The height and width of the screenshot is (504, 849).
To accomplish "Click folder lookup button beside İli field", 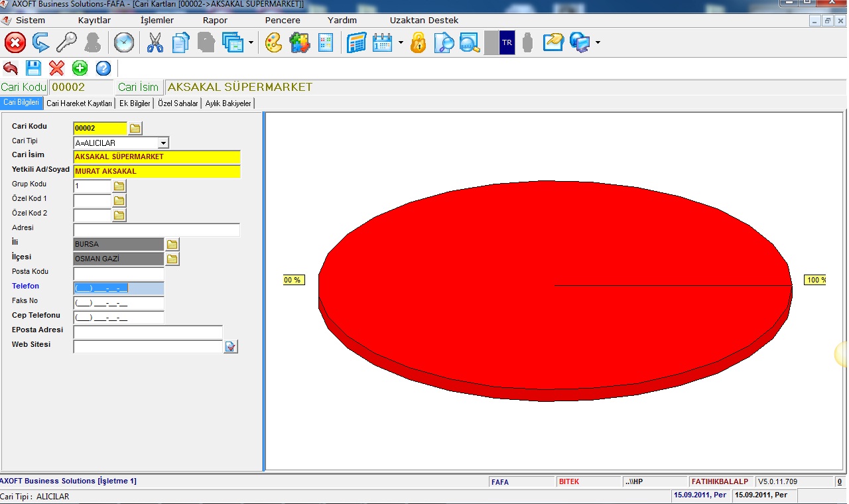I will point(172,244).
